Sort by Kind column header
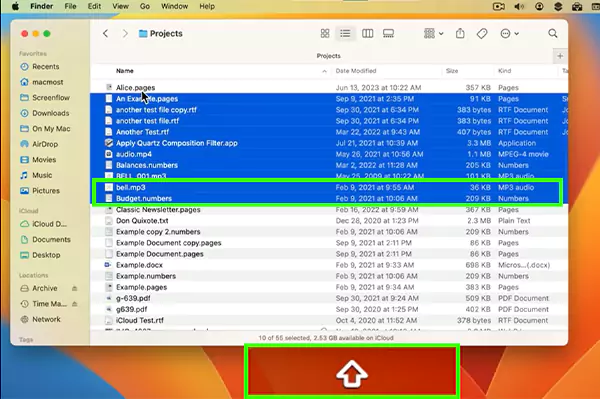Image resolution: width=600 pixels, height=399 pixels. [x=504, y=71]
